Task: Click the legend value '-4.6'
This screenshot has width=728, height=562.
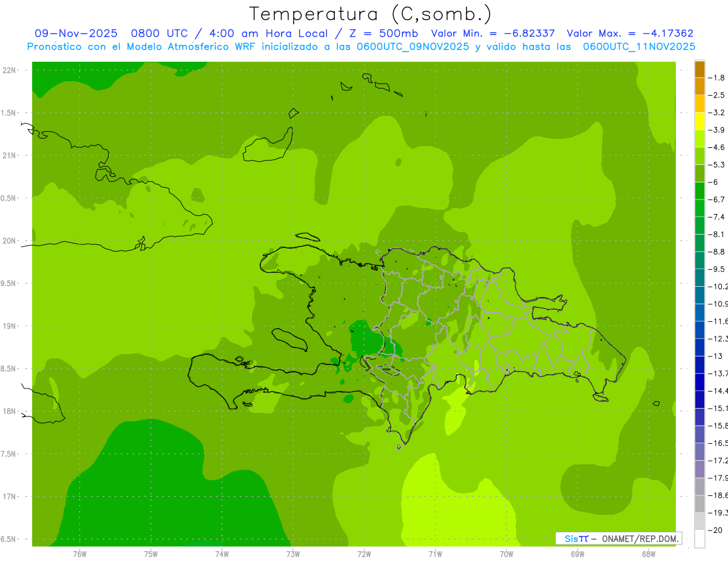Action: (716, 147)
